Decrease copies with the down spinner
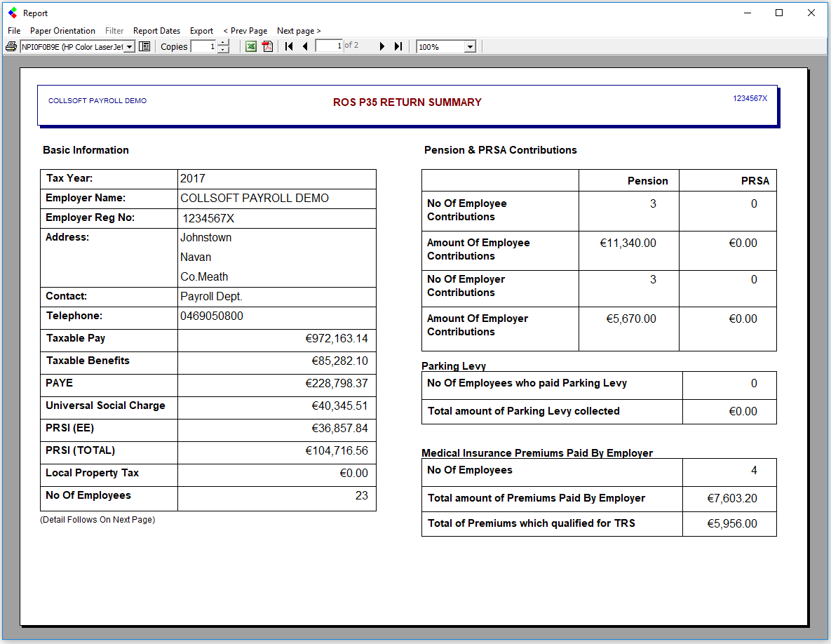Viewport: 831px width, 644px height. point(223,50)
